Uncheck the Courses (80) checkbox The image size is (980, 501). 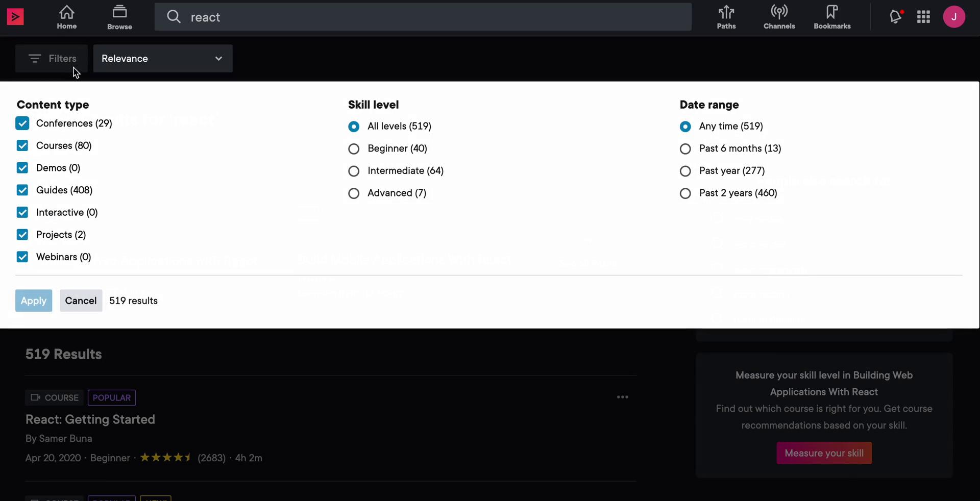pos(22,146)
